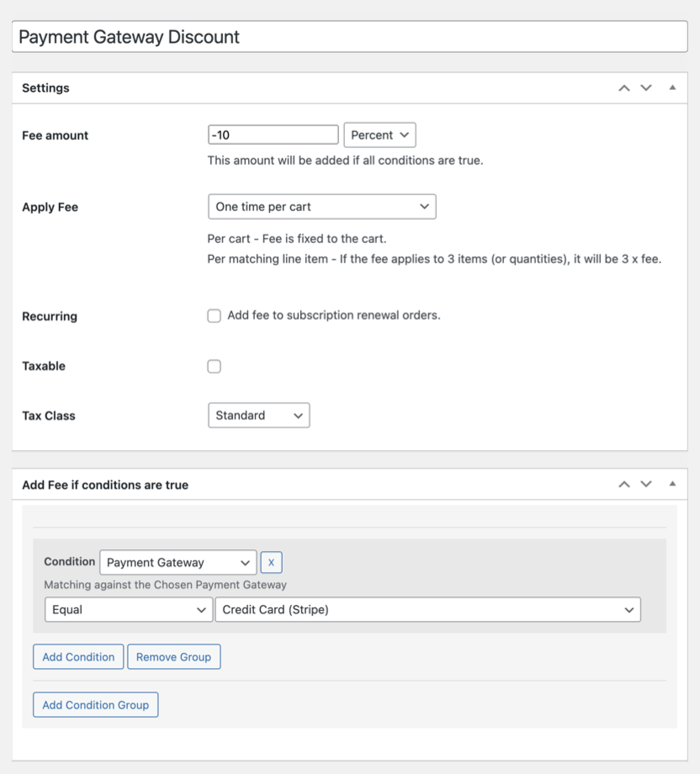Click the Remove Group button
The width and height of the screenshot is (700, 774).
(x=173, y=657)
